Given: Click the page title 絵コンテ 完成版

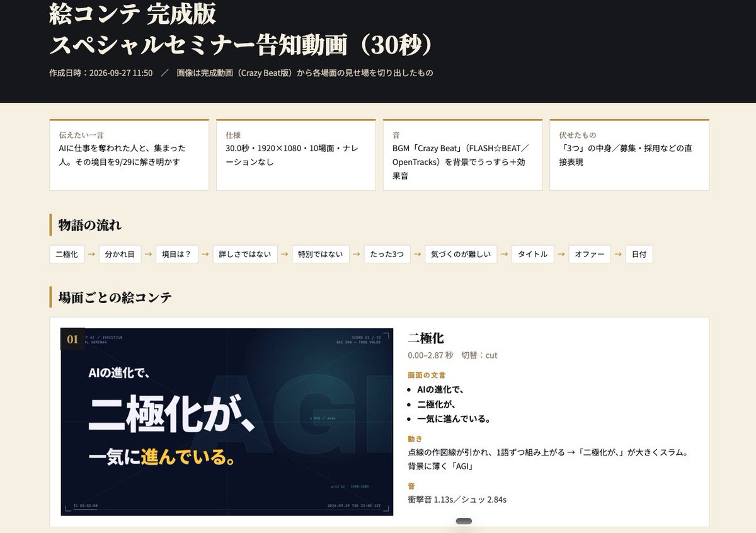Looking at the screenshot, I should tap(133, 14).
